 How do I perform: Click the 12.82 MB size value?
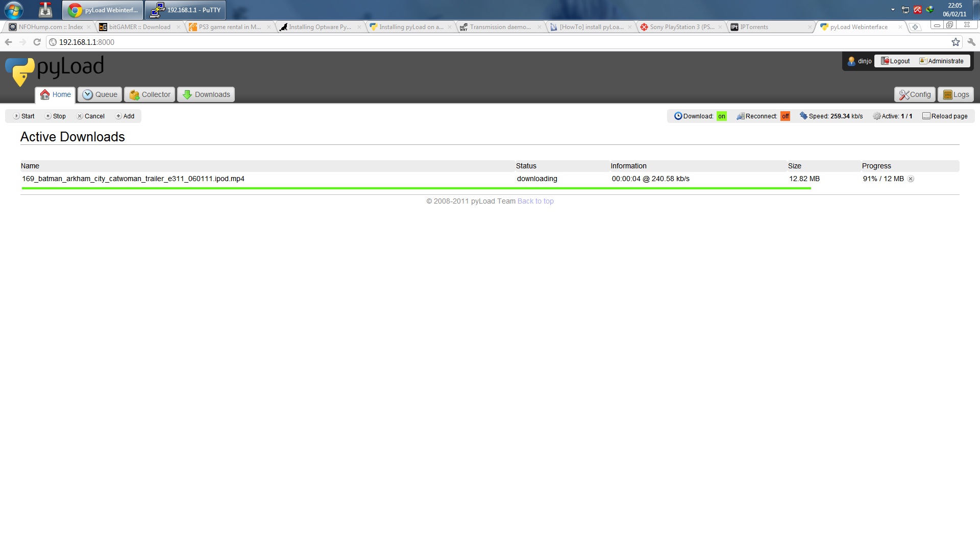[804, 179]
